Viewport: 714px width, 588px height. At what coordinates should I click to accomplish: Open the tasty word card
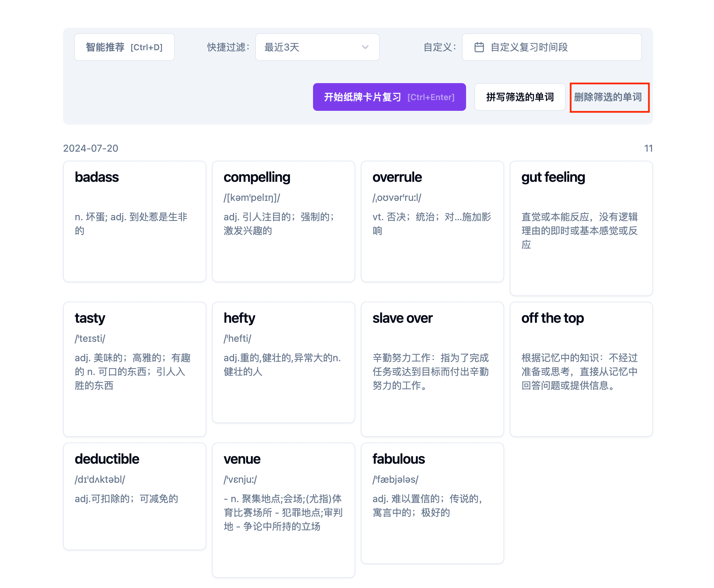[x=135, y=369]
